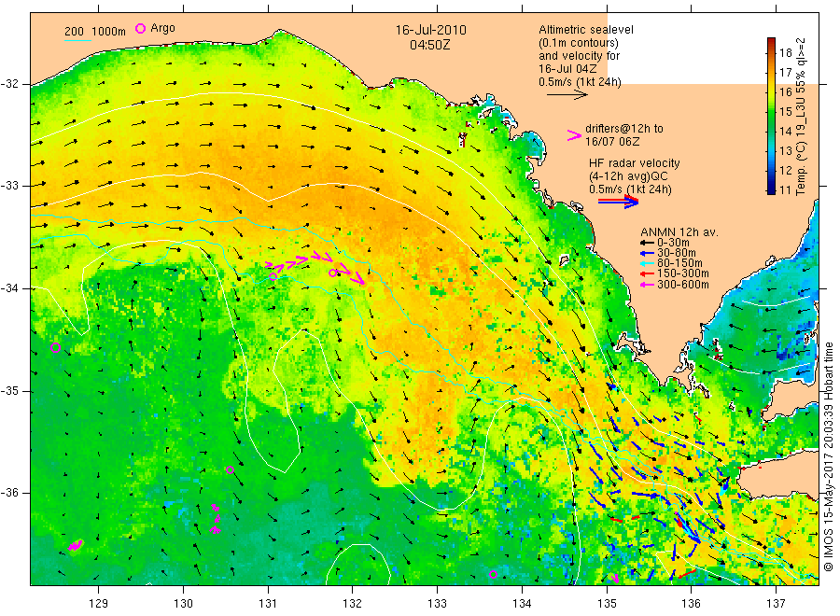
Task: Click the longitude axis label '135'
Action: [x=607, y=604]
